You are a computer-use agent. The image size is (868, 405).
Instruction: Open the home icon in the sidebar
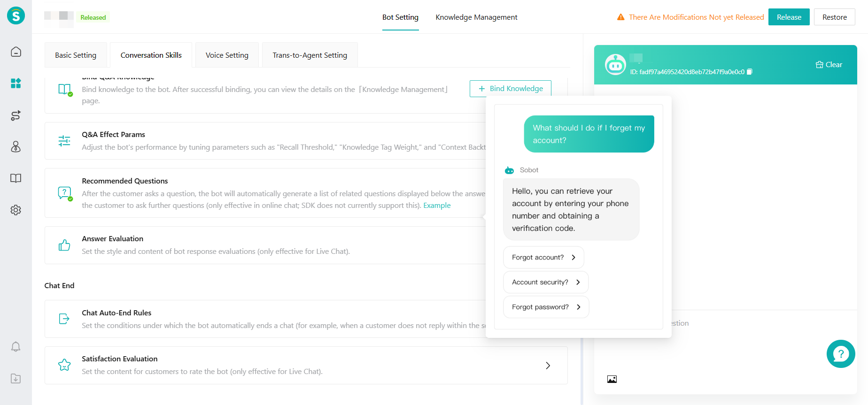[16, 52]
